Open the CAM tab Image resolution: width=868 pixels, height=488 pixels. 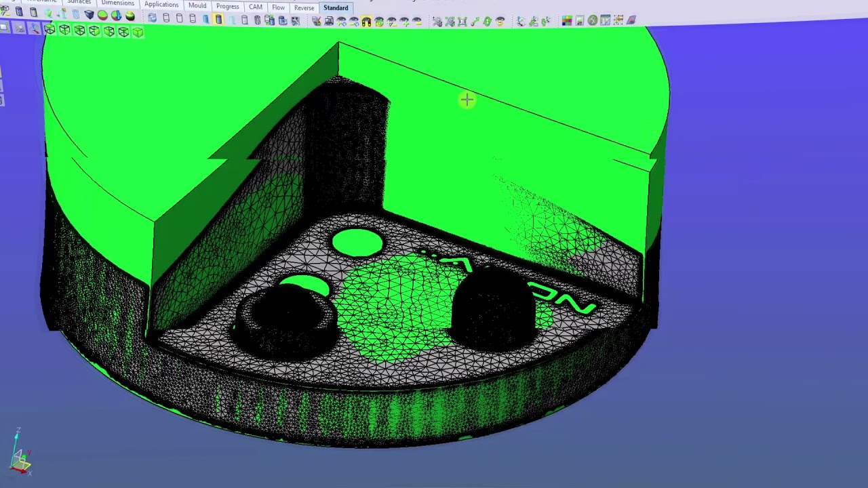[256, 7]
